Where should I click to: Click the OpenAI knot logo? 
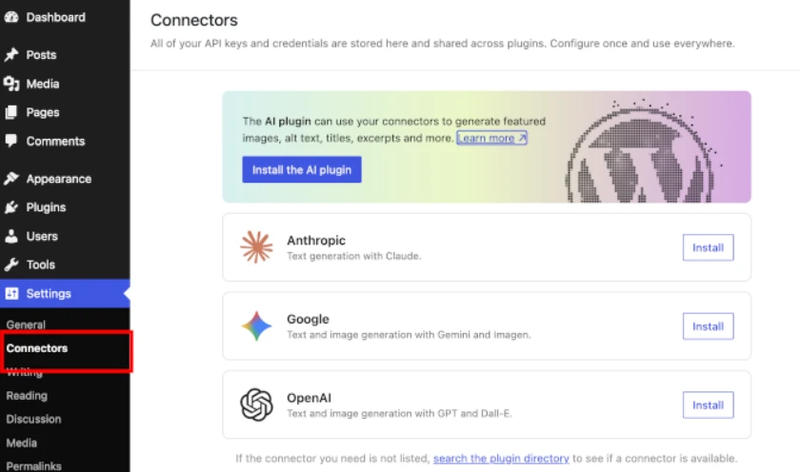click(257, 405)
